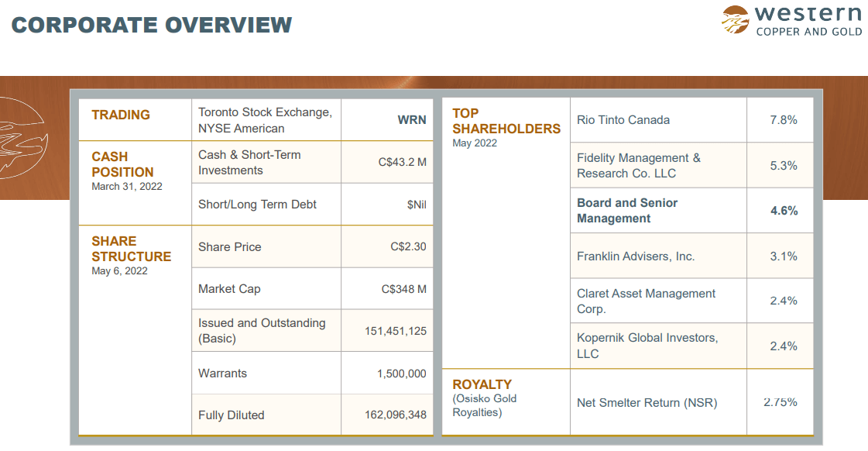Screen dimensions: 868x451
Task: Select the 4.6% management holding
Action: (x=784, y=211)
